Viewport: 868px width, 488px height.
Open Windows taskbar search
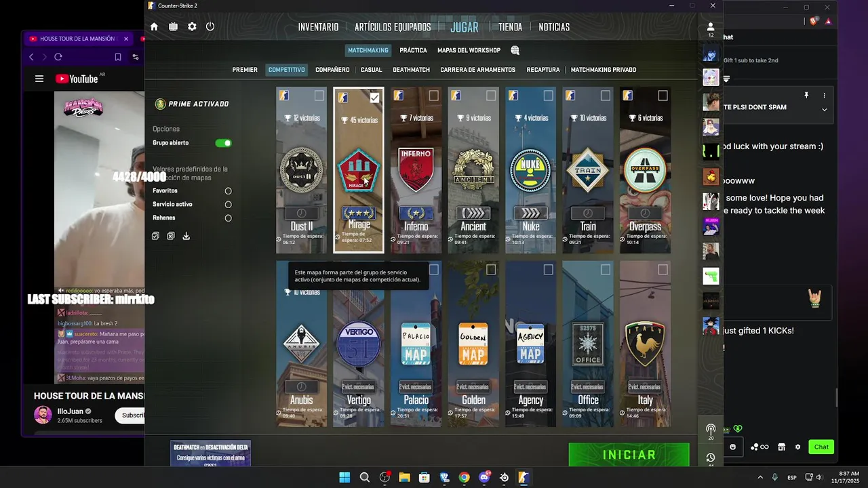coord(365,477)
